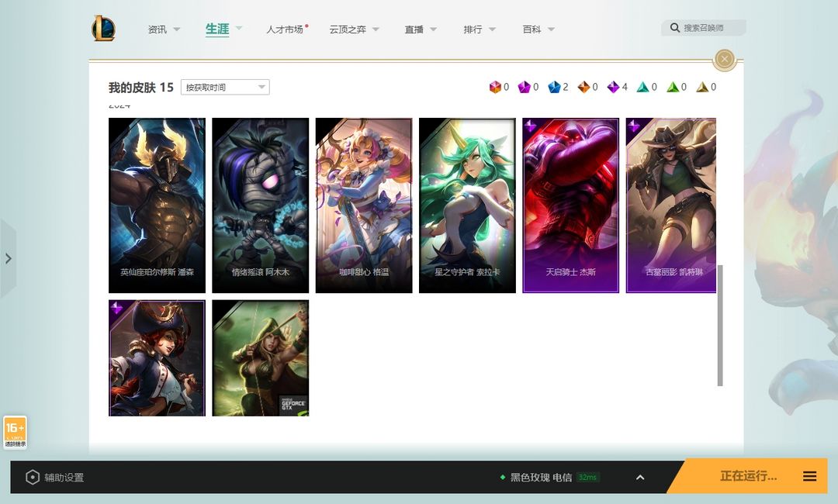Open the 按获取时间 sort dropdown
The image size is (838, 504).
pyautogui.click(x=225, y=87)
